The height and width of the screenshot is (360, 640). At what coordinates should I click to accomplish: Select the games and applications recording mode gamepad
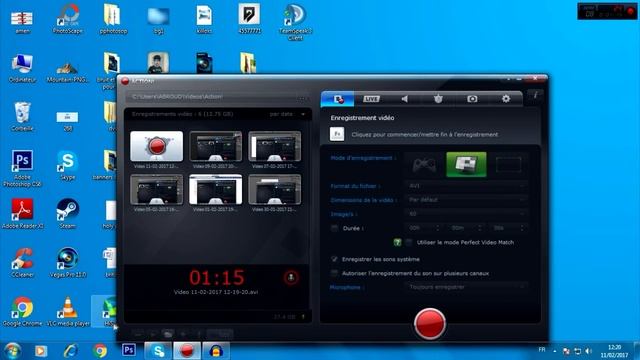[x=424, y=164]
